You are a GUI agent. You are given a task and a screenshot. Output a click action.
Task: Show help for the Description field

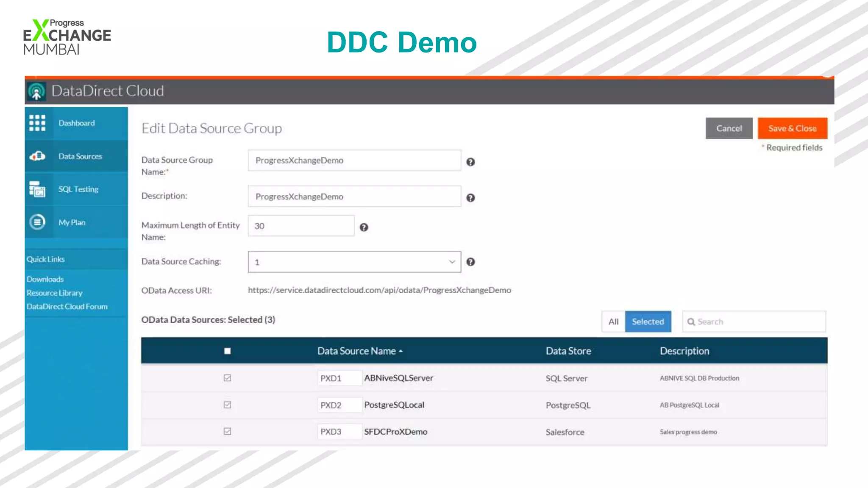click(x=470, y=198)
